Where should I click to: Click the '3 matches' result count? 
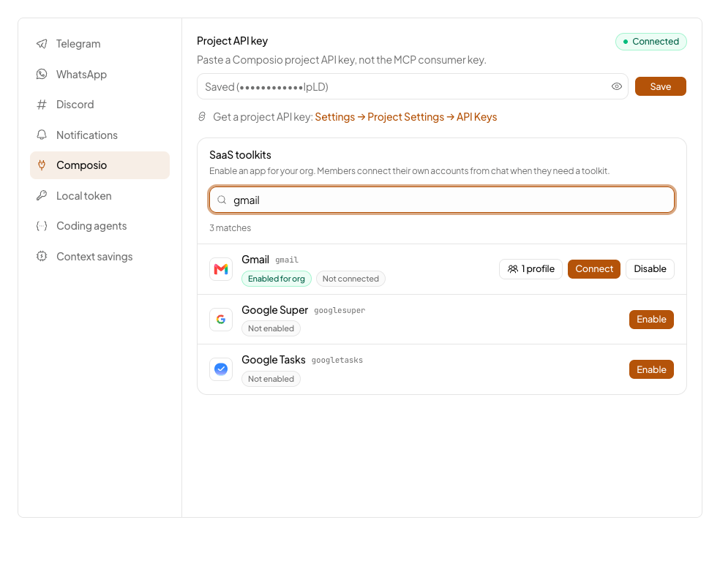coord(230,228)
